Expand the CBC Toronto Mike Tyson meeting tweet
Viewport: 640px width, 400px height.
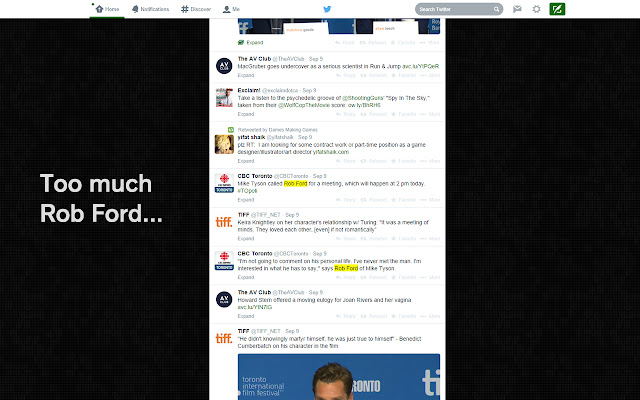pos(246,200)
